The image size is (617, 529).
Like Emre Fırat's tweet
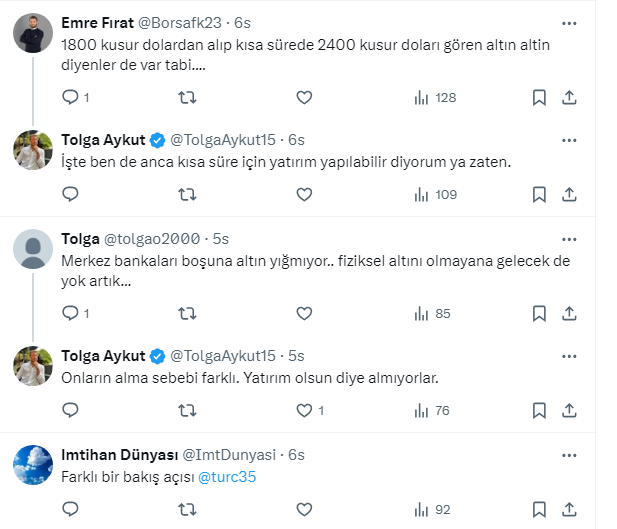tap(305, 97)
